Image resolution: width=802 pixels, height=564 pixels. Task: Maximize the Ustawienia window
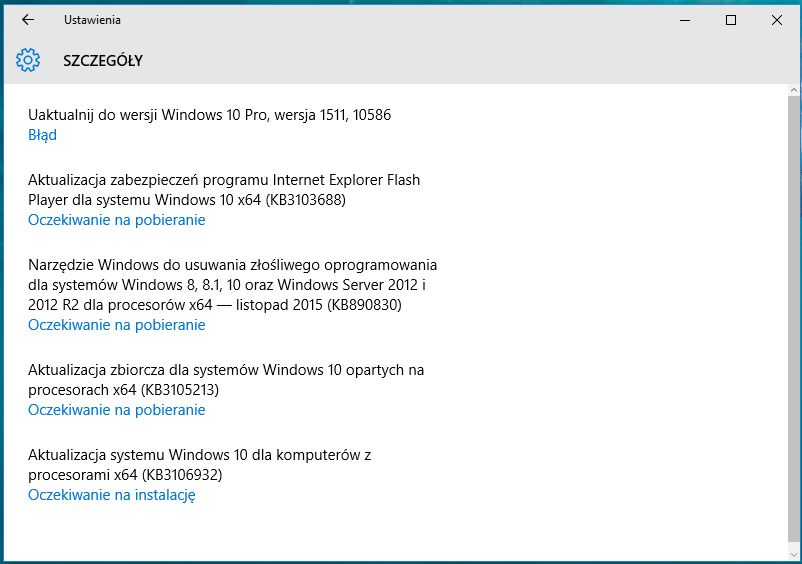pyautogui.click(x=731, y=20)
